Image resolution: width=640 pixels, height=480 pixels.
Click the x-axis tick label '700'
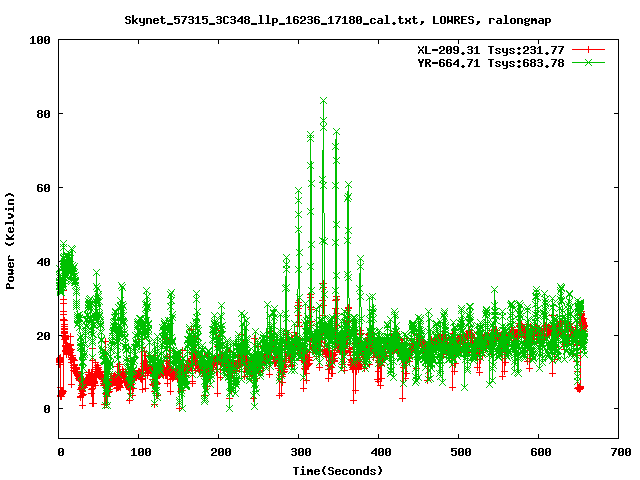coord(620,452)
